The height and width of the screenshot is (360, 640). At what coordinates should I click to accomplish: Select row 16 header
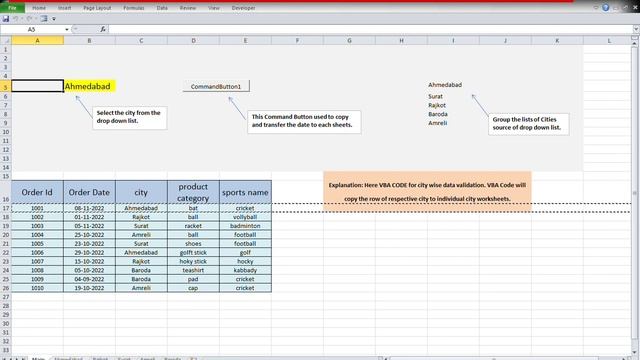[x=6, y=192]
